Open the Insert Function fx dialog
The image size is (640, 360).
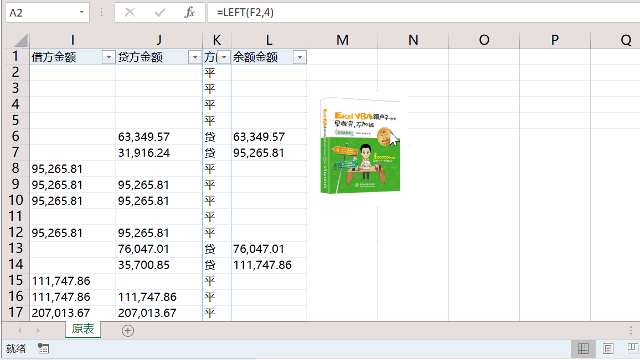pyautogui.click(x=189, y=13)
